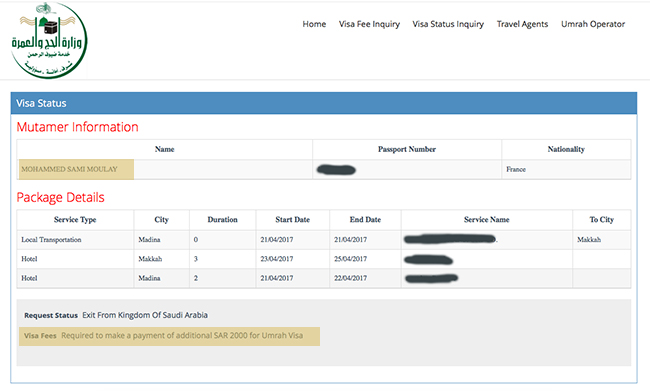Click the Package Details heading
The width and height of the screenshot is (650, 391).
point(61,197)
